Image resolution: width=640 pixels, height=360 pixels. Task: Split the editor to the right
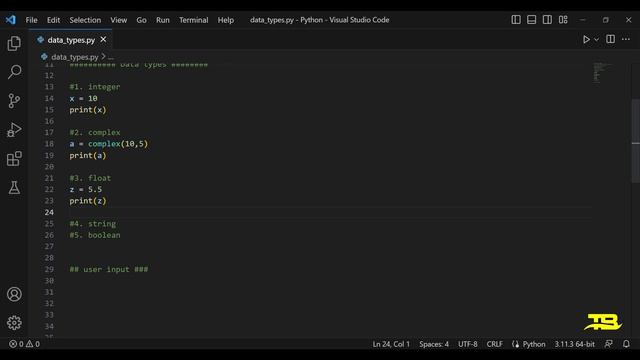(x=610, y=39)
